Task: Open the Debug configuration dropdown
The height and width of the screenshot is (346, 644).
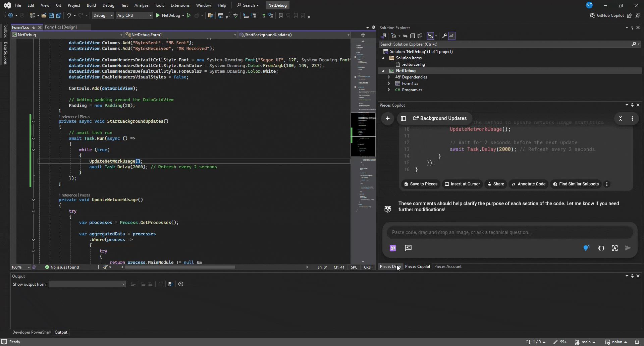Action: click(x=103, y=15)
